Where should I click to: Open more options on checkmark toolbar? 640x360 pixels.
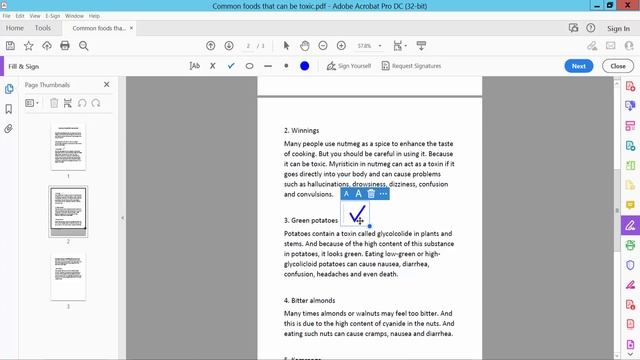point(383,194)
